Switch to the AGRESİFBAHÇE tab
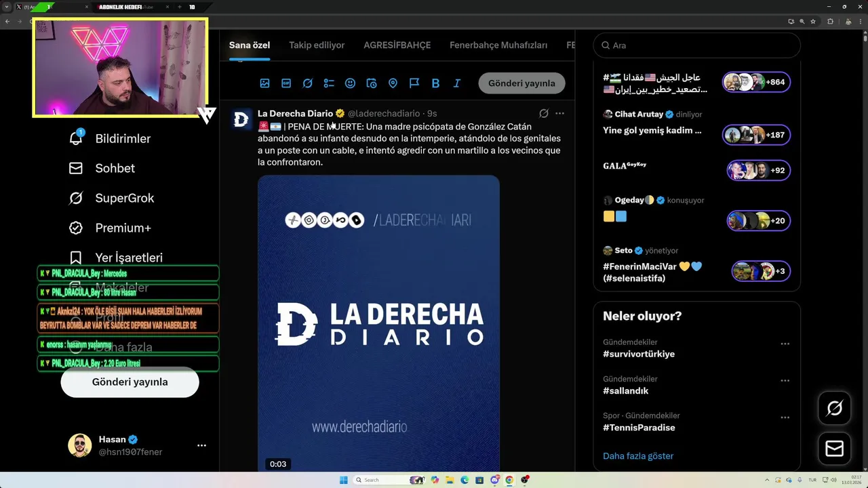The width and height of the screenshot is (868, 488). tap(397, 45)
